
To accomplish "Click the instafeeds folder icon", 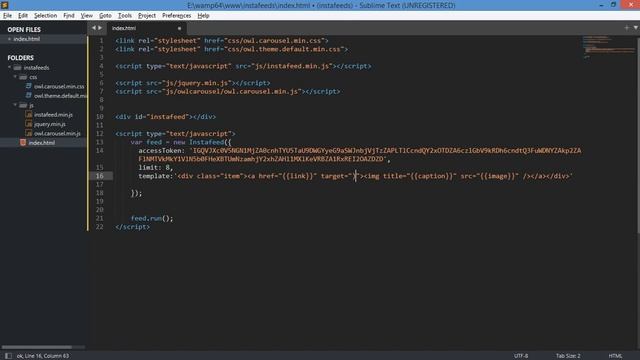I will point(18,68).
